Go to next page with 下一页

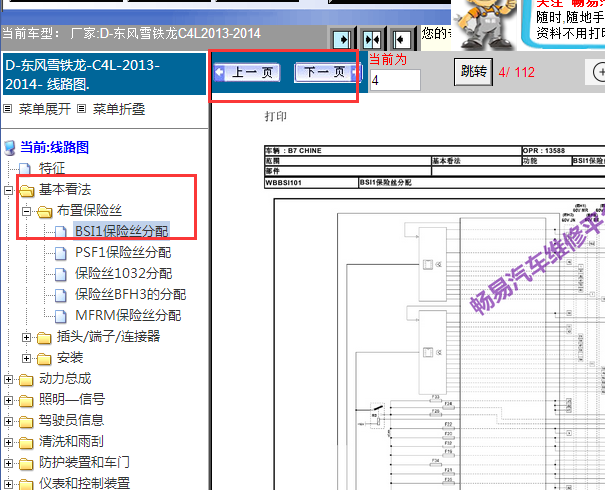[x=328, y=73]
